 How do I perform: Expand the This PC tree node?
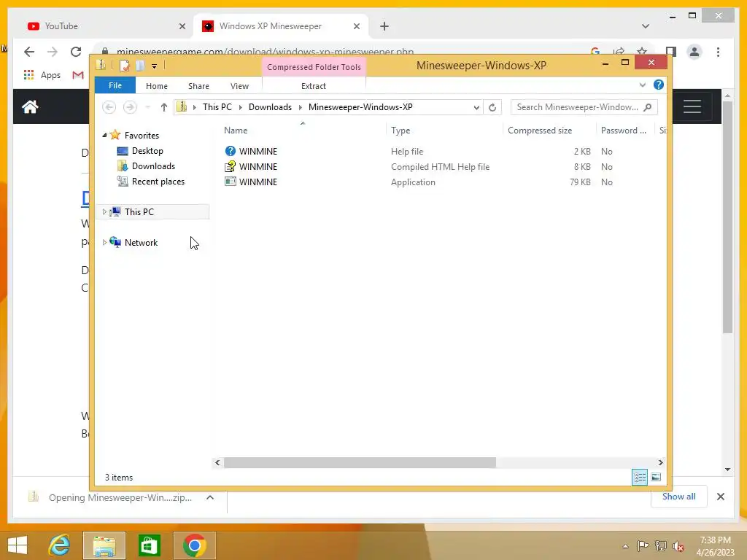point(104,212)
